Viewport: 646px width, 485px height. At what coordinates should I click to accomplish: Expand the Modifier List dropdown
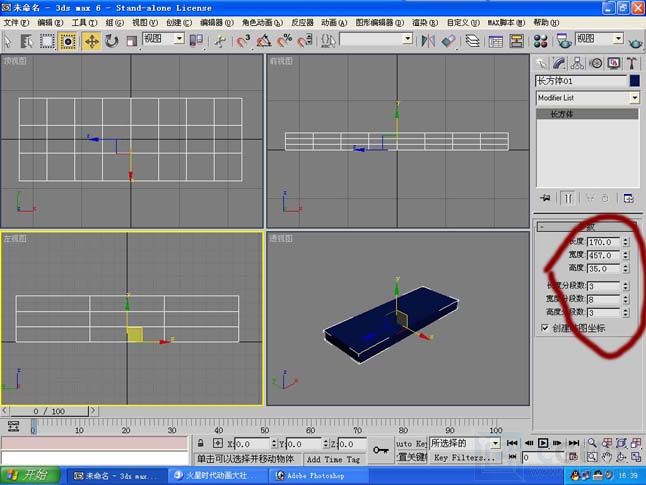click(x=634, y=98)
